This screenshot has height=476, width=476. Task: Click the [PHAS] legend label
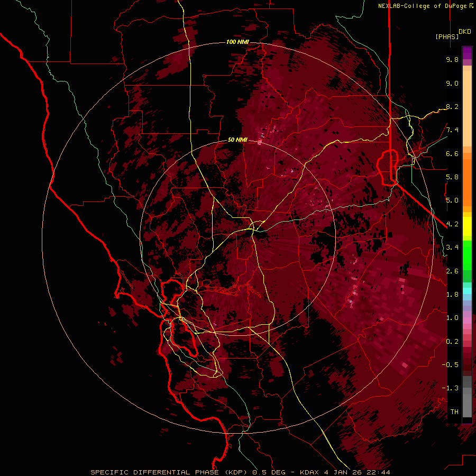(x=447, y=36)
